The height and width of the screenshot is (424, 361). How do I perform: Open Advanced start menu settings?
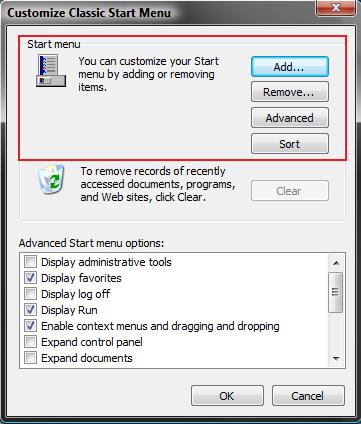[290, 118]
